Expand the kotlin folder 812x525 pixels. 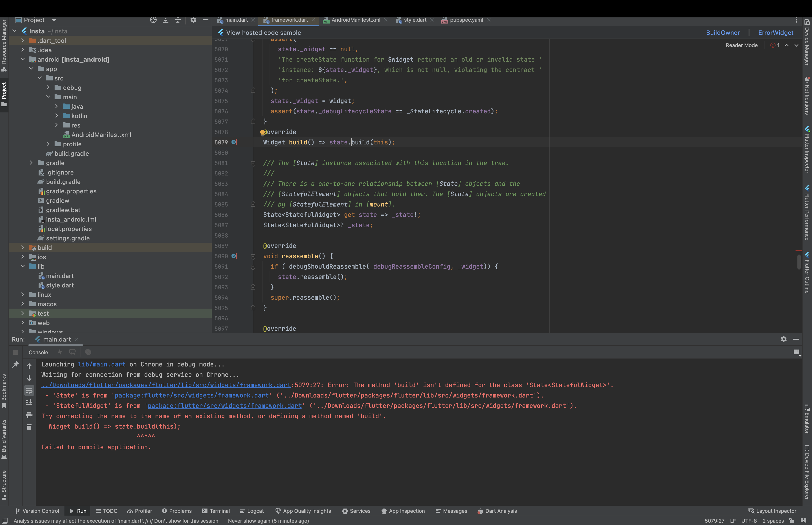click(x=57, y=115)
